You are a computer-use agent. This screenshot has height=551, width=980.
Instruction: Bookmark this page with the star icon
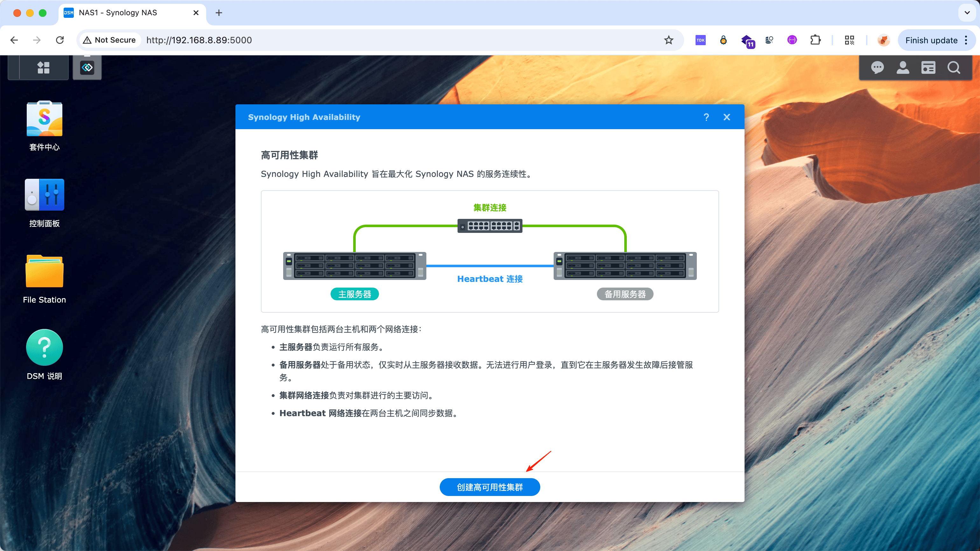pyautogui.click(x=668, y=40)
